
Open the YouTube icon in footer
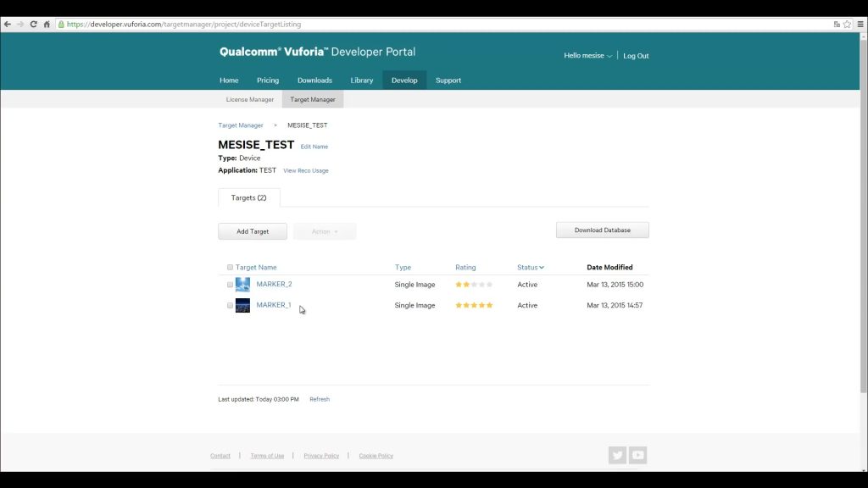coord(637,455)
